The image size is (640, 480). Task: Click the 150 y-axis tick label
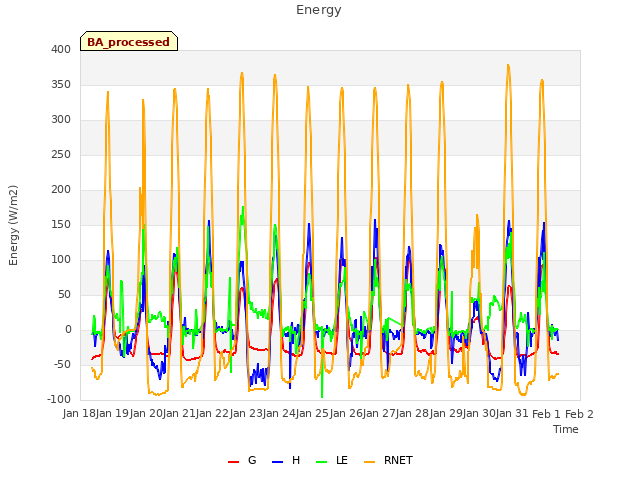click(x=61, y=224)
